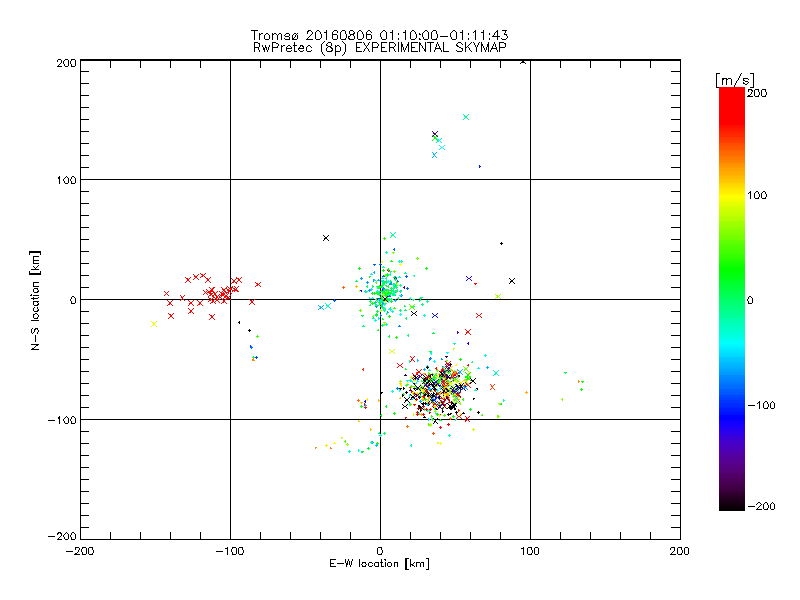Click the y-axis tick label '-100'
This screenshot has width=800, height=600.
(62, 420)
